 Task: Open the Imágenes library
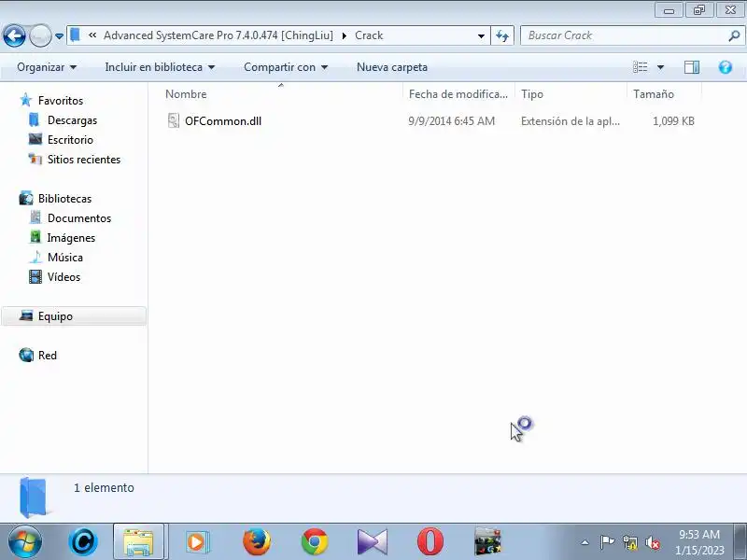click(71, 238)
